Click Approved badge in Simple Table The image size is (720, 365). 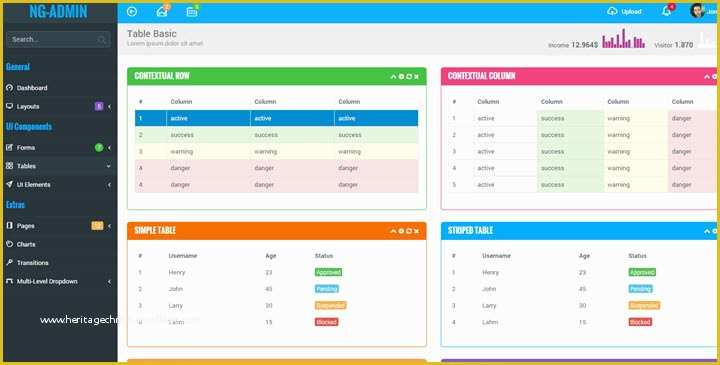click(x=328, y=272)
